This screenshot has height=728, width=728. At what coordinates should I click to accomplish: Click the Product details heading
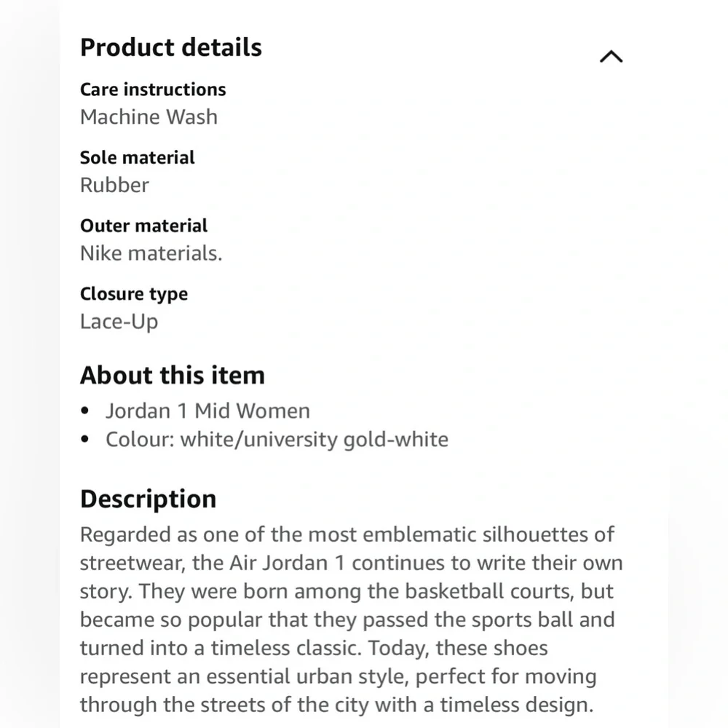pyautogui.click(x=171, y=47)
